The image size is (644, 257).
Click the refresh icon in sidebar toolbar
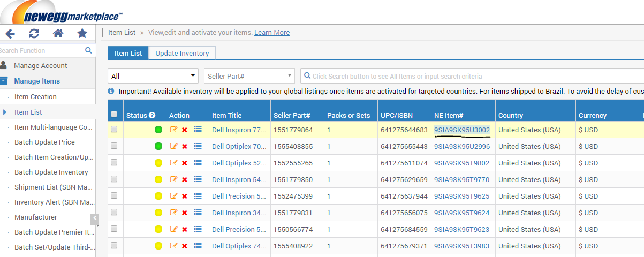[x=34, y=33]
